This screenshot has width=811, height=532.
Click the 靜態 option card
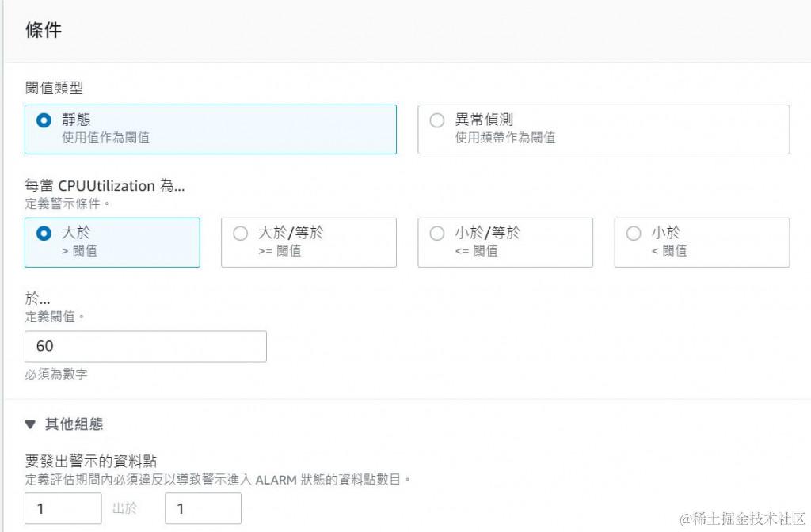(x=210, y=128)
